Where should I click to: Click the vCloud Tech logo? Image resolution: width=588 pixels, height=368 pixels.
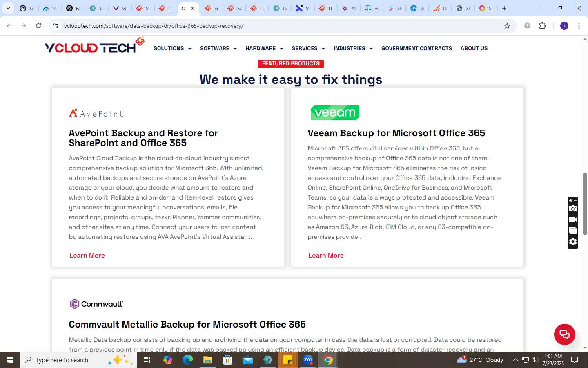[x=94, y=46]
